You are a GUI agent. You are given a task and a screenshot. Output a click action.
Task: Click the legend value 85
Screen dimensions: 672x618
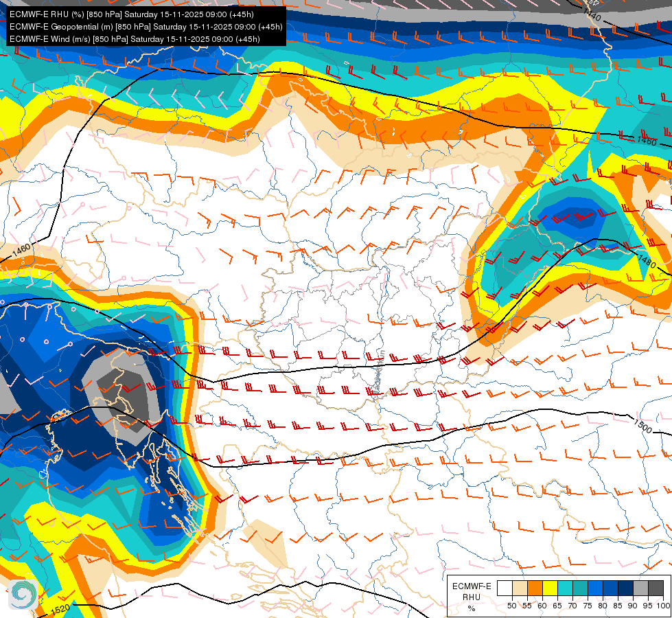(618, 606)
